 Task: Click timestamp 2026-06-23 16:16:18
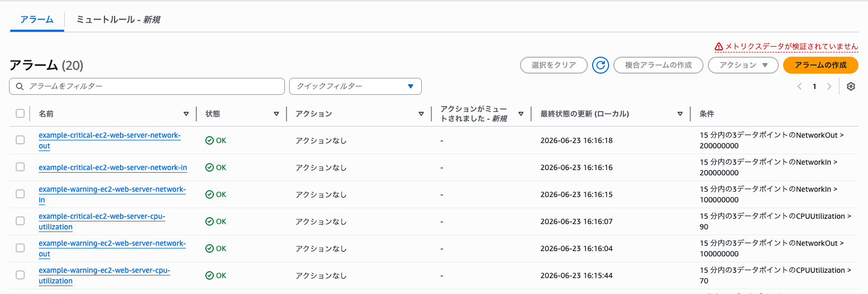pyautogui.click(x=576, y=140)
